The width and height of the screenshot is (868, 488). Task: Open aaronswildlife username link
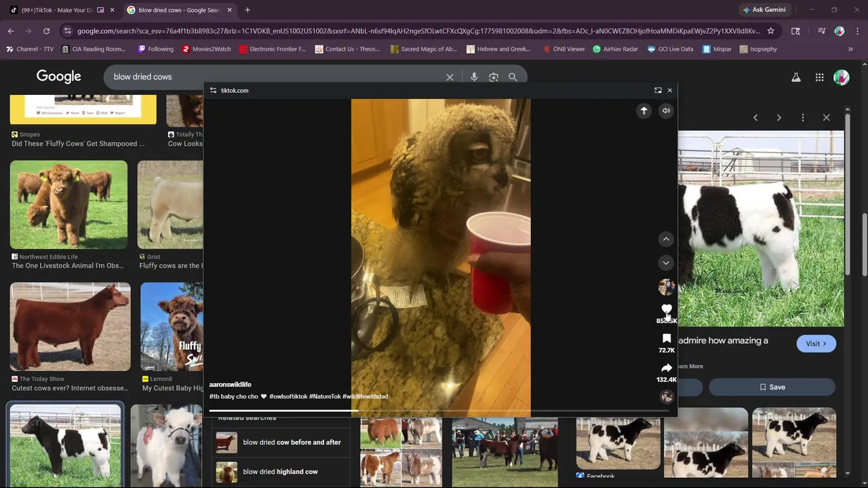[230, 384]
